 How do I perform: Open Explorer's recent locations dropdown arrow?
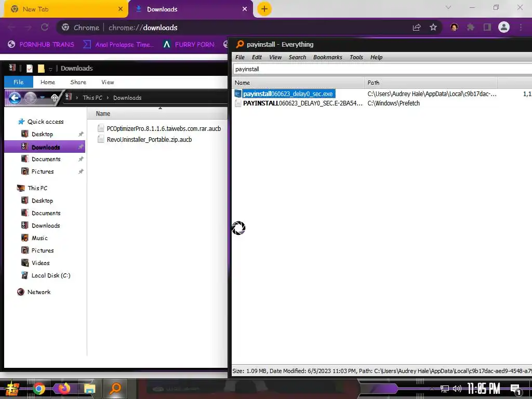(42, 98)
